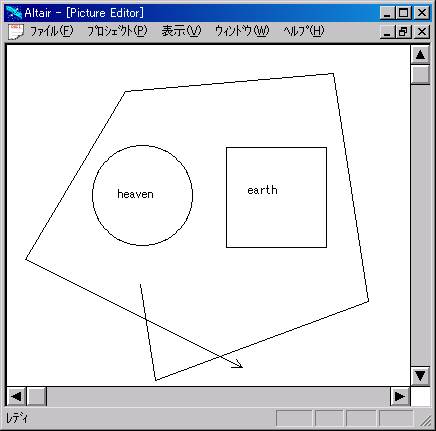Restore the inner Picture Editor document window

(403, 32)
